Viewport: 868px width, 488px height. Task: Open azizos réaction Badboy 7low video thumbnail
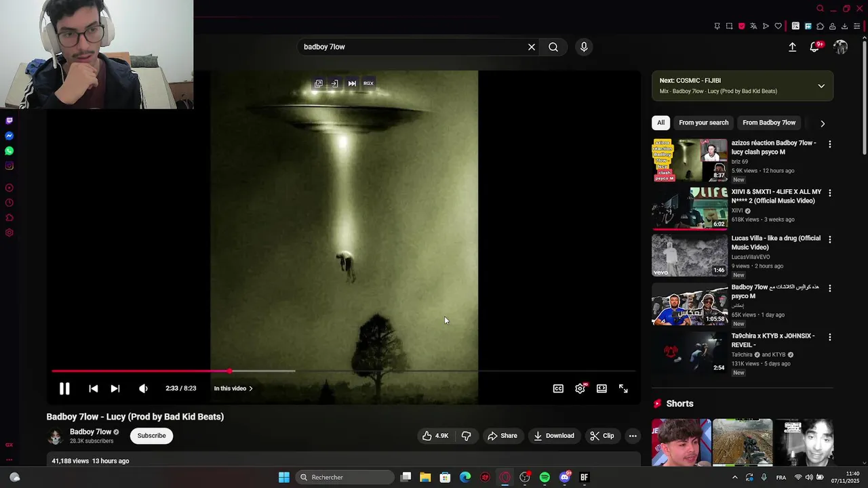pos(690,160)
